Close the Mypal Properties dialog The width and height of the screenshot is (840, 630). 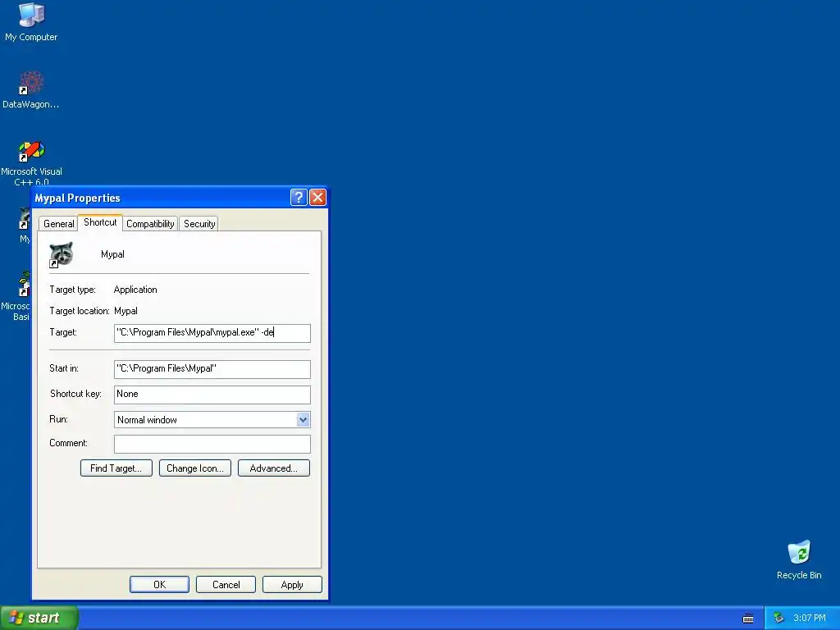pos(317,197)
